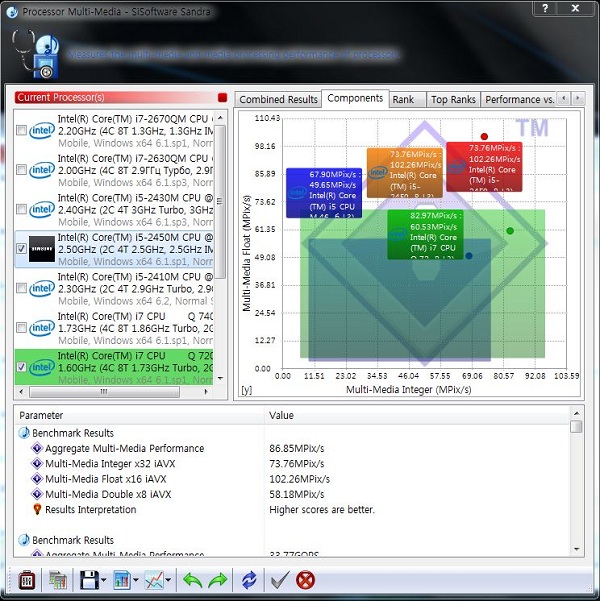Click the tab strip left scroll arrow
Image resolution: width=600 pixels, height=601 pixels.
[564, 99]
